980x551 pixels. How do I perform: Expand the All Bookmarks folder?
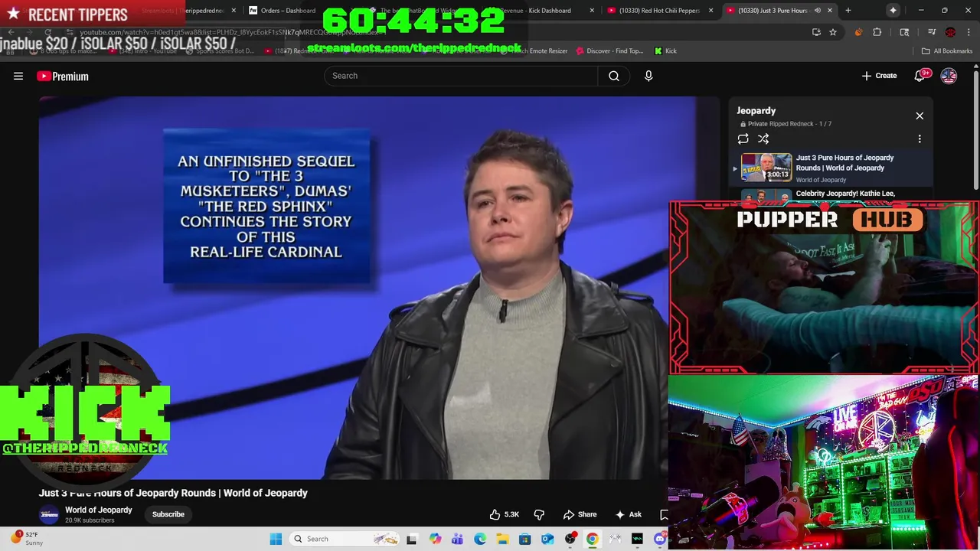click(947, 51)
